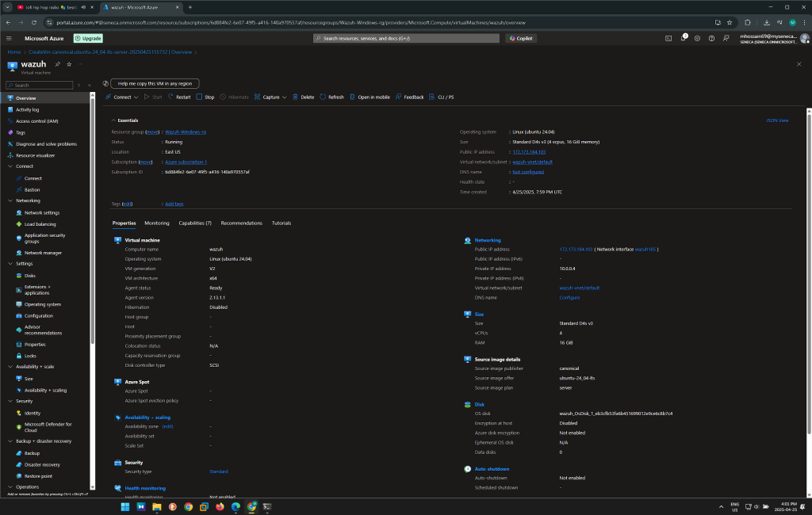This screenshot has height=515, width=812.
Task: Click the top search resources field
Action: [x=406, y=38]
